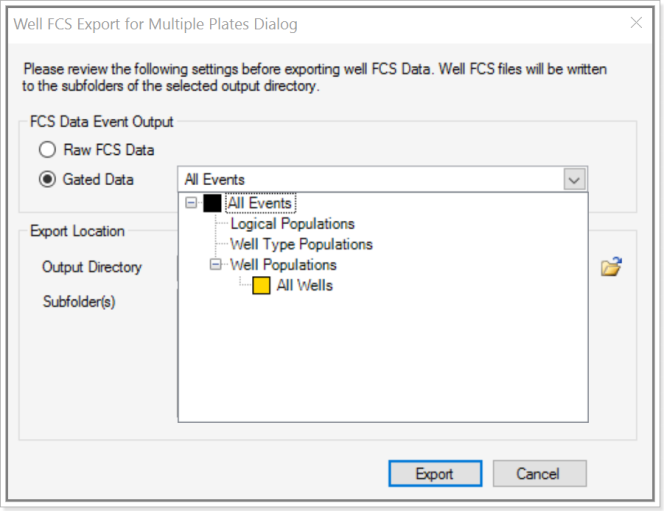This screenshot has width=664, height=511.
Task: Select the Gated Data radio button
Action: (46, 180)
